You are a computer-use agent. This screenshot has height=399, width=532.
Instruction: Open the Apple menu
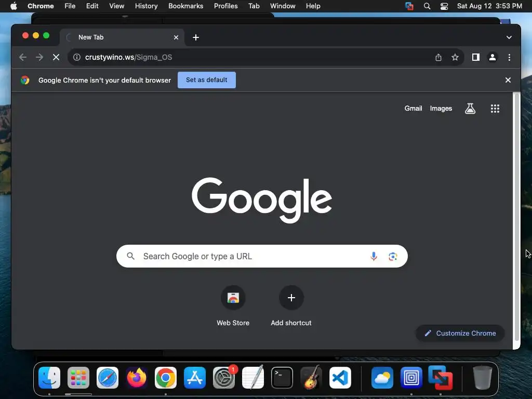point(14,6)
